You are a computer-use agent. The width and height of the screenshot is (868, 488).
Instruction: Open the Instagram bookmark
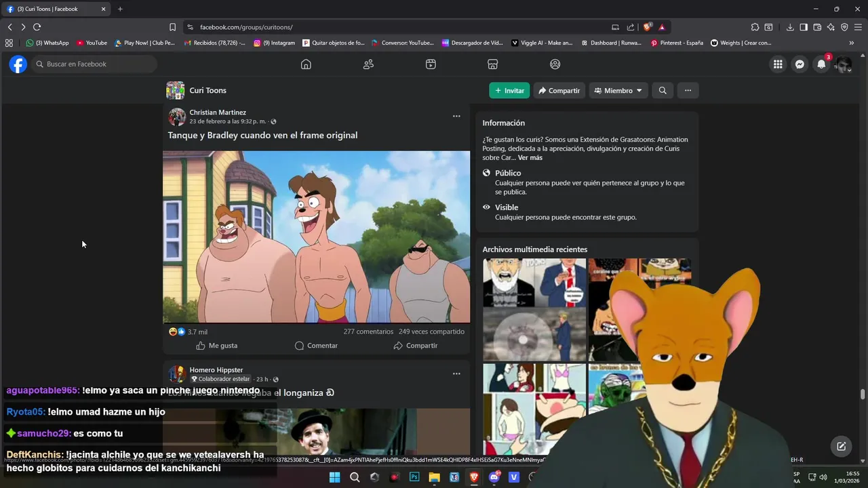tap(275, 43)
